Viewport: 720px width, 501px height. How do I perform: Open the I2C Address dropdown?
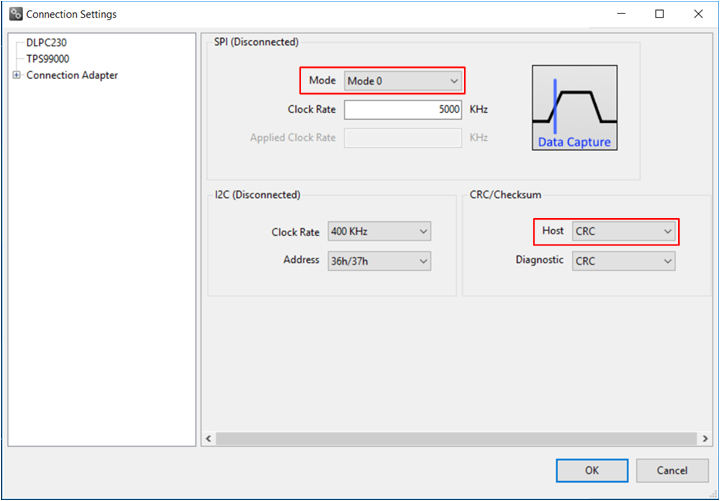coord(378,261)
